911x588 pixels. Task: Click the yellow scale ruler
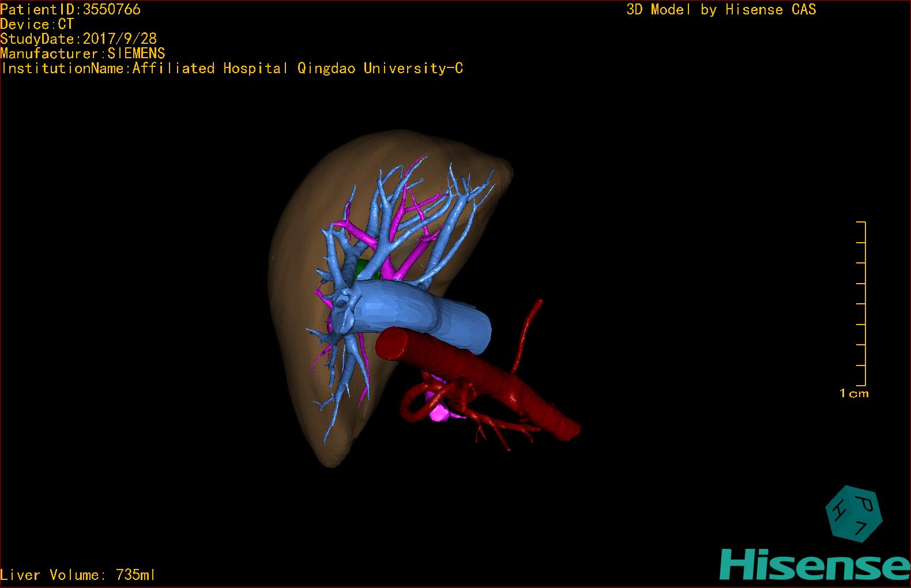coord(861,303)
